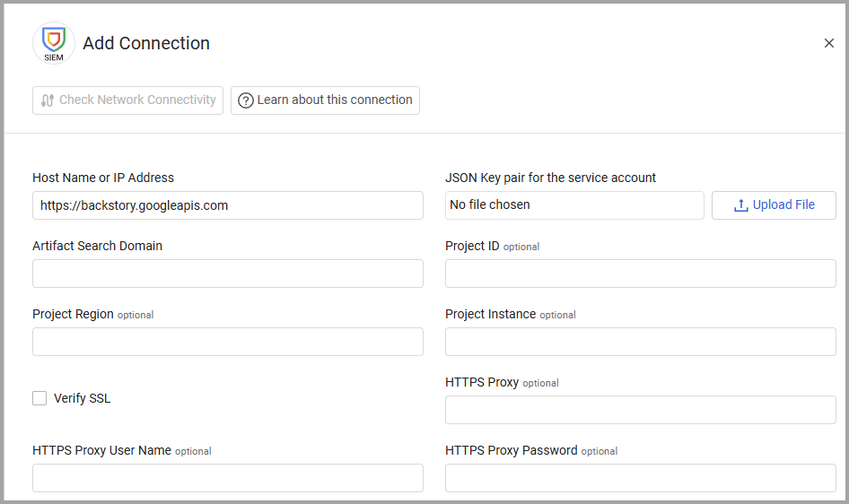Click the HTTPS Proxy input field
The width and height of the screenshot is (849, 504).
[x=641, y=410]
